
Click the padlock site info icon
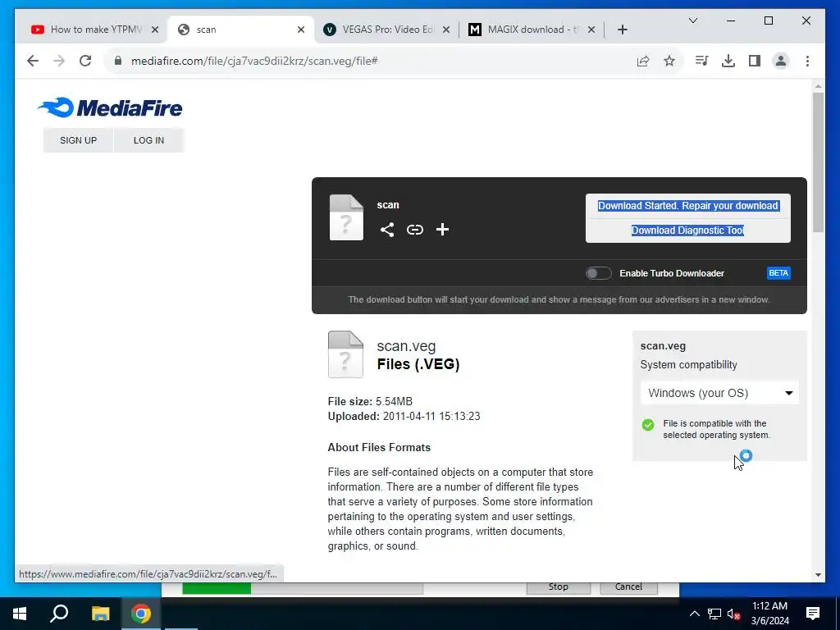point(118,61)
